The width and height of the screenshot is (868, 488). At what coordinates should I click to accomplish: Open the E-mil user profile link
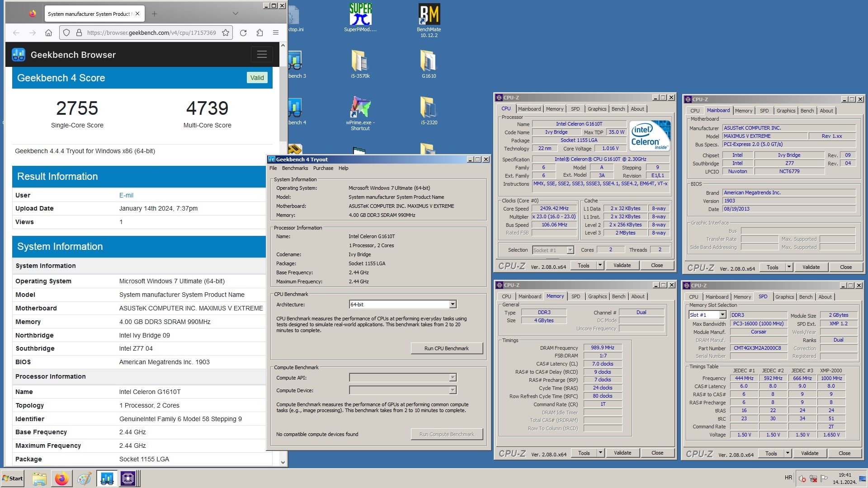[x=126, y=195]
